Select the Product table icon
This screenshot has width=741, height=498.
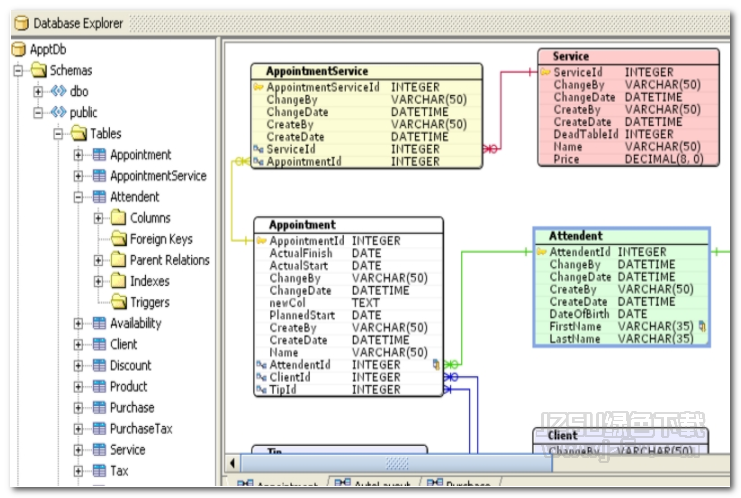(x=99, y=386)
